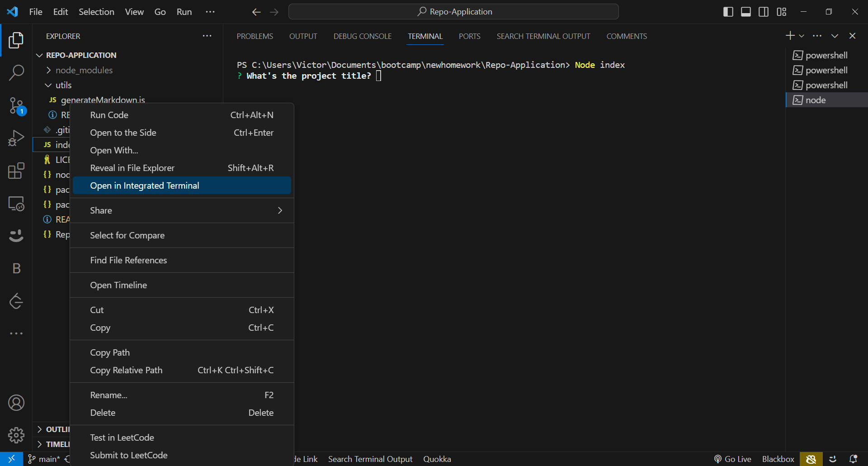868x466 pixels.
Task: Open the Remote Explorer icon
Action: (16, 204)
